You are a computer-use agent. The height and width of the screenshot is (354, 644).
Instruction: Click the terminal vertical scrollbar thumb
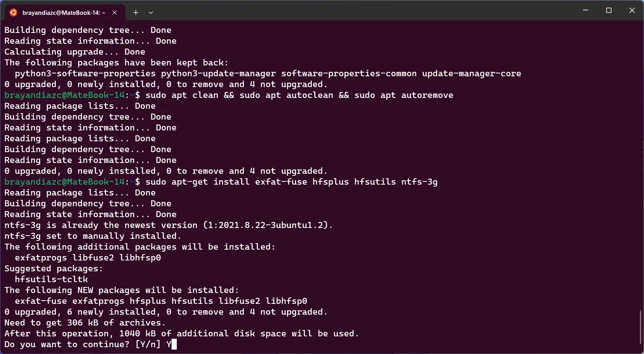[x=641, y=327]
